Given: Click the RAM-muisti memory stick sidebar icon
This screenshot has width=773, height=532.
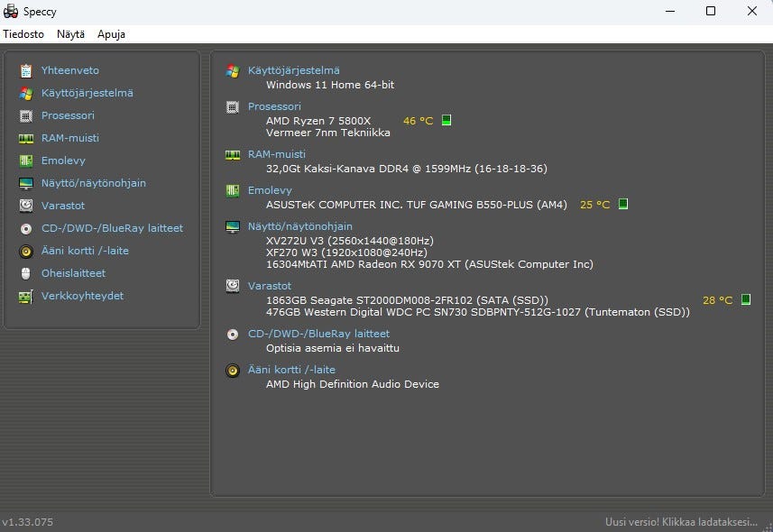Looking at the screenshot, I should click(x=26, y=139).
